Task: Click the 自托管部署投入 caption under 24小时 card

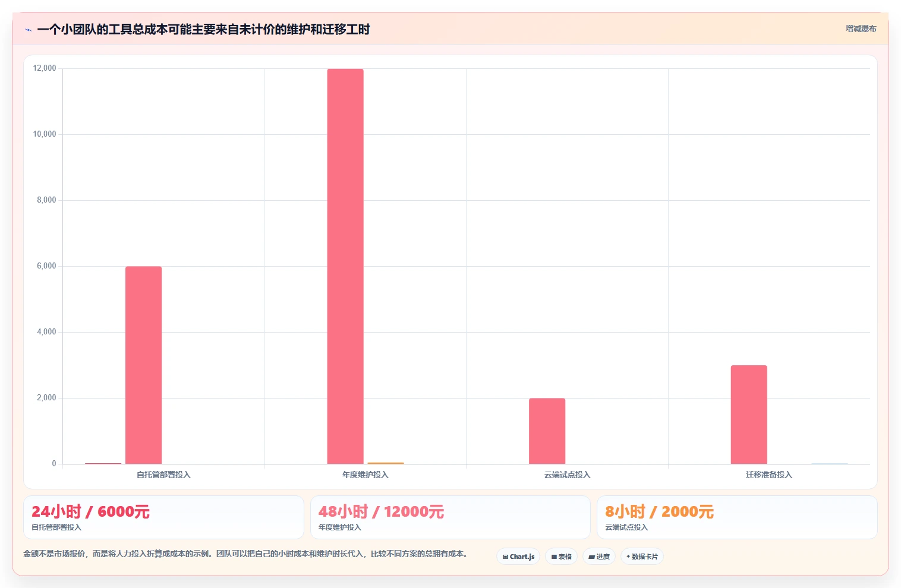Action: (x=56, y=527)
